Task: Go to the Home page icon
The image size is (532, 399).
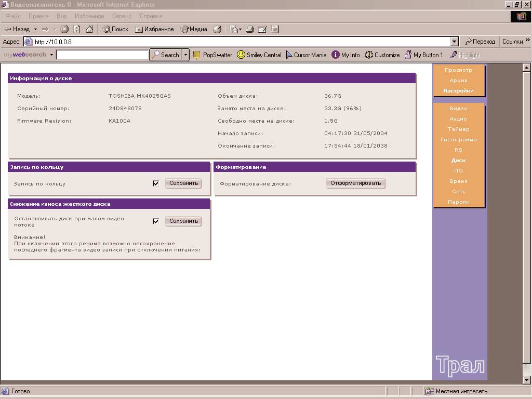Action: click(89, 29)
